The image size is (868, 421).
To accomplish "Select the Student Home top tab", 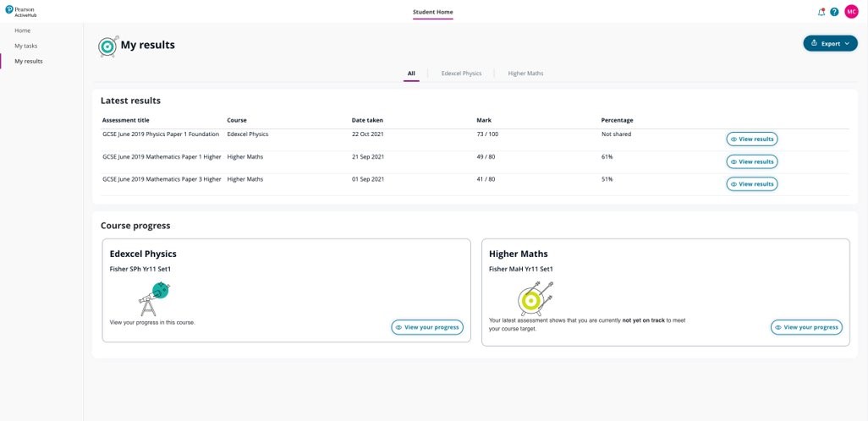I will 433,12.
